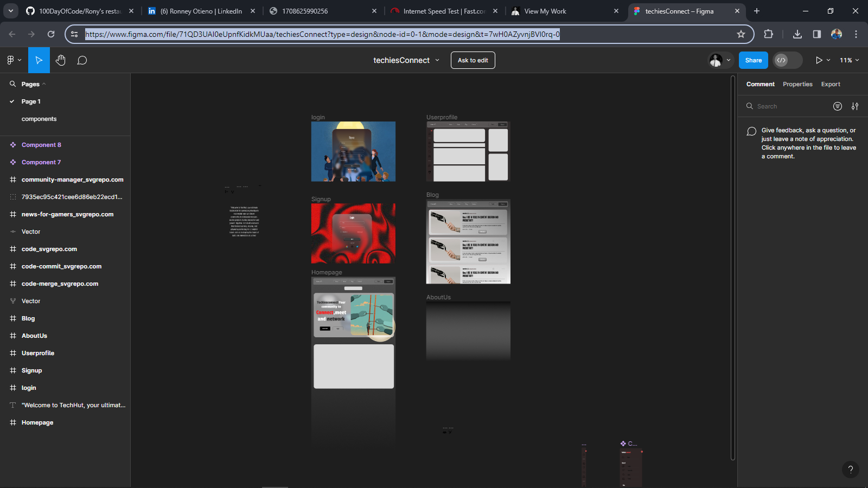Open the browser extensions icon
The width and height of the screenshot is (868, 488).
(768, 34)
